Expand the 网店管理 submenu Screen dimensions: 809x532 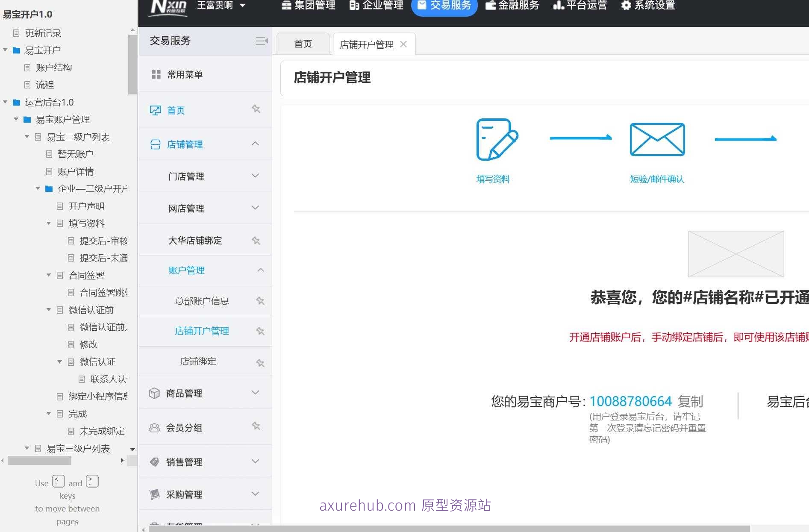point(255,208)
